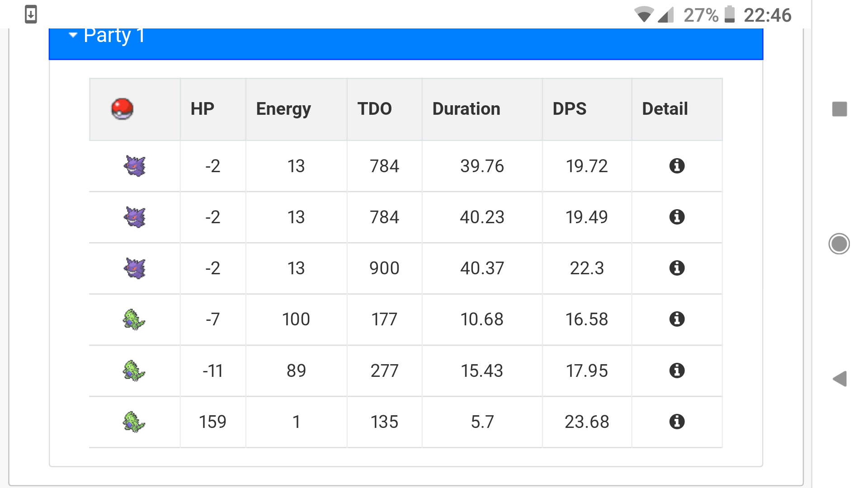Click the Pokeball column header icon
868x488 pixels.
(x=122, y=109)
